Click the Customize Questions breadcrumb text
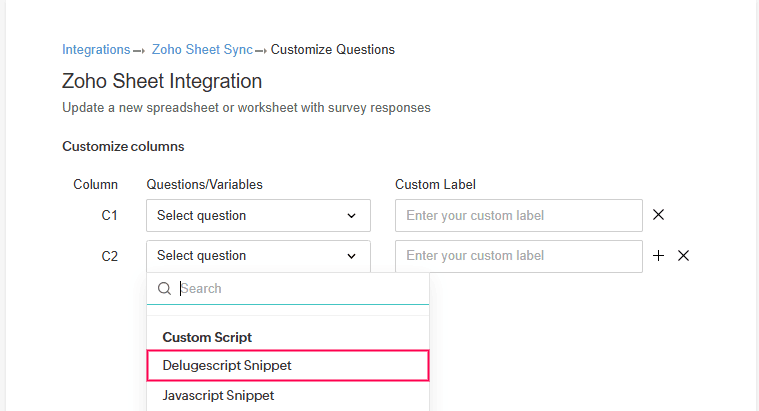759x411 pixels. click(332, 49)
